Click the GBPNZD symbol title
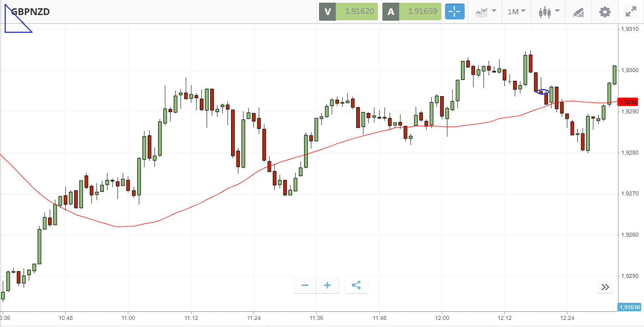The image size is (644, 327). [x=30, y=12]
